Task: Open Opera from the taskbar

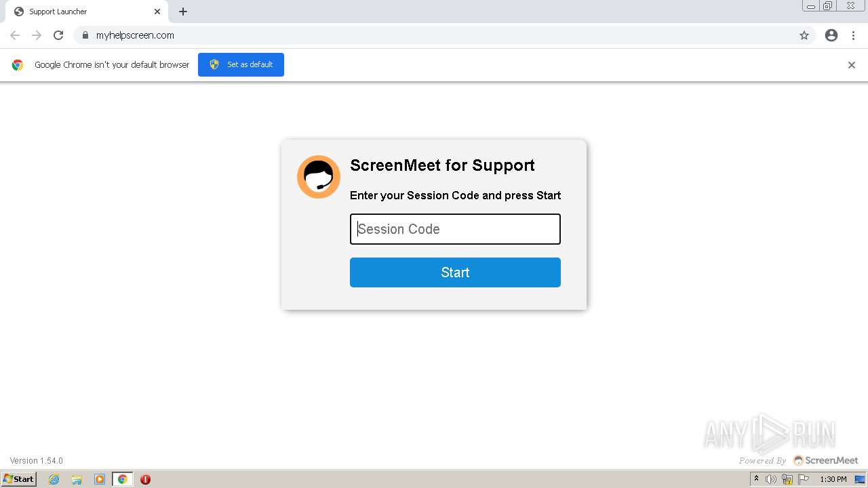Action: [x=144, y=479]
